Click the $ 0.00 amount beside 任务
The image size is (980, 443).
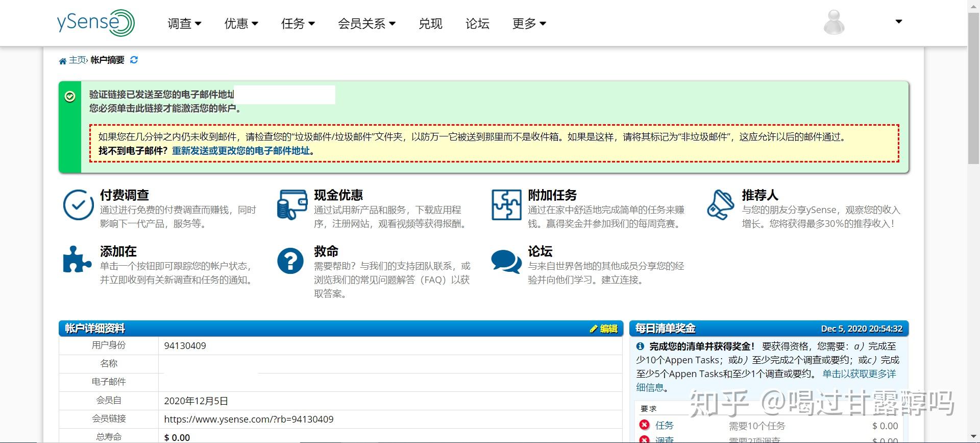885,426
